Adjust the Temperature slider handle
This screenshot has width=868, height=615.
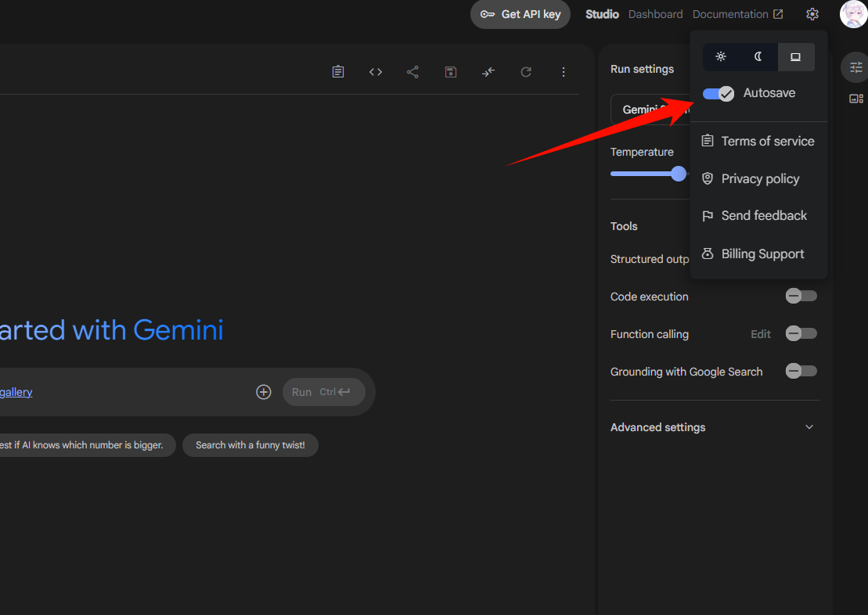679,174
